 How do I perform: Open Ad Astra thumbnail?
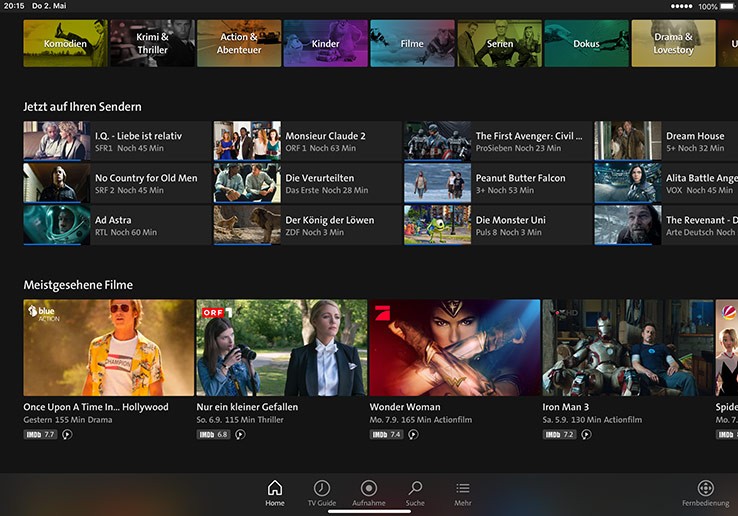pos(57,225)
